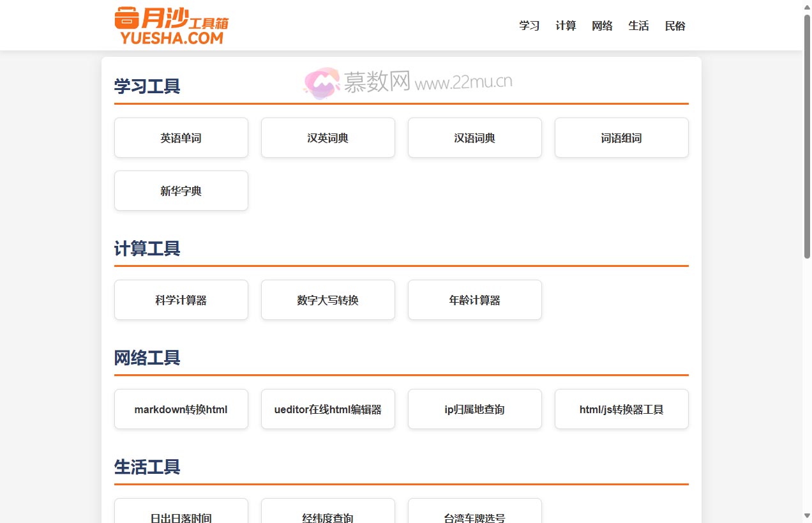Click the 月沙工具箱 logo

click(x=171, y=25)
